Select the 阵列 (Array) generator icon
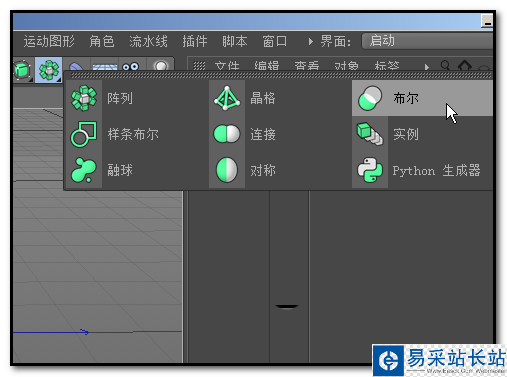The width and height of the screenshot is (507, 377). tap(84, 98)
